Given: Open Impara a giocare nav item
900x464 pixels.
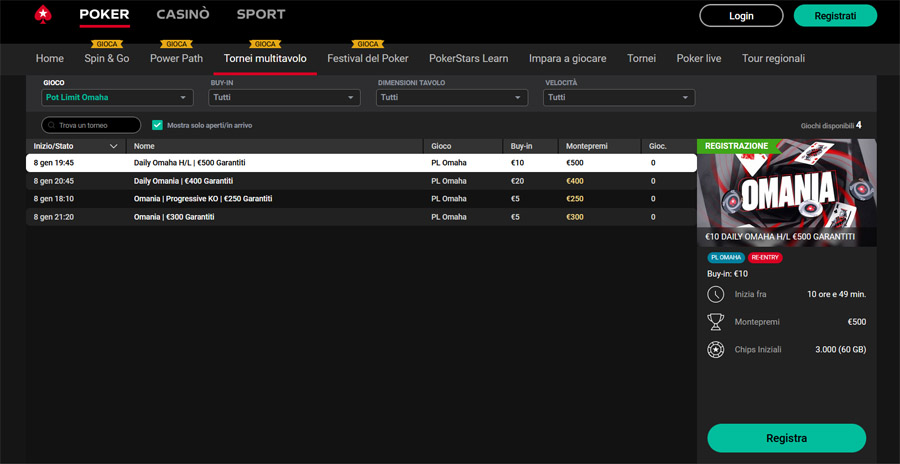Looking at the screenshot, I should (568, 59).
